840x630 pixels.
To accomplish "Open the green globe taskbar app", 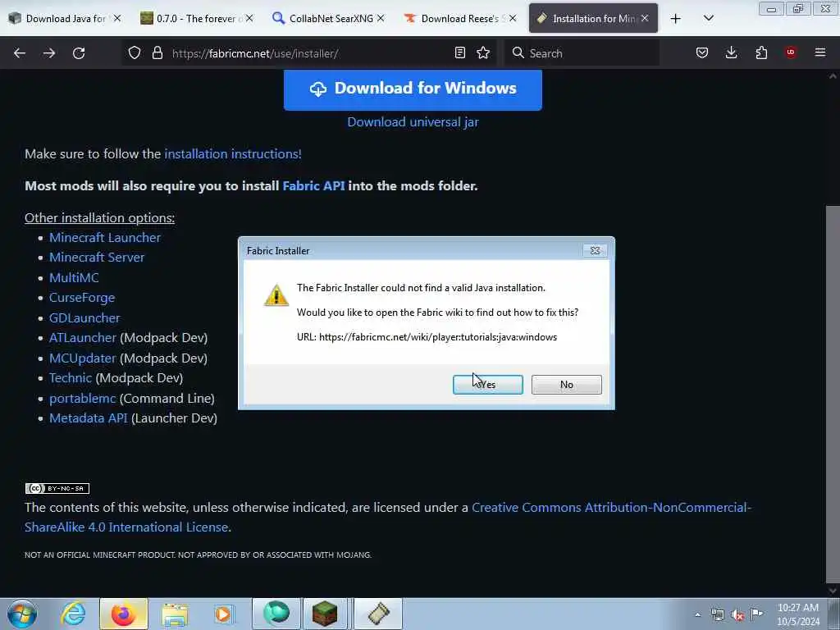I will (x=276, y=614).
